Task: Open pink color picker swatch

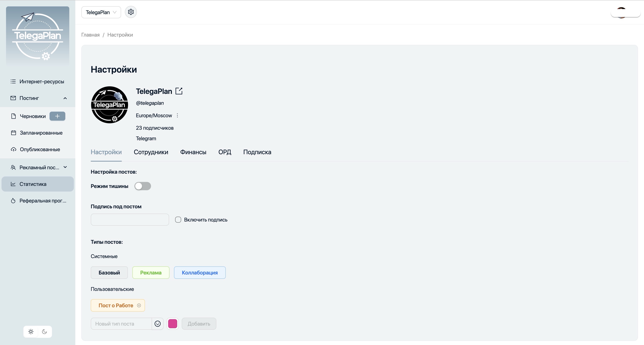Action: click(173, 324)
